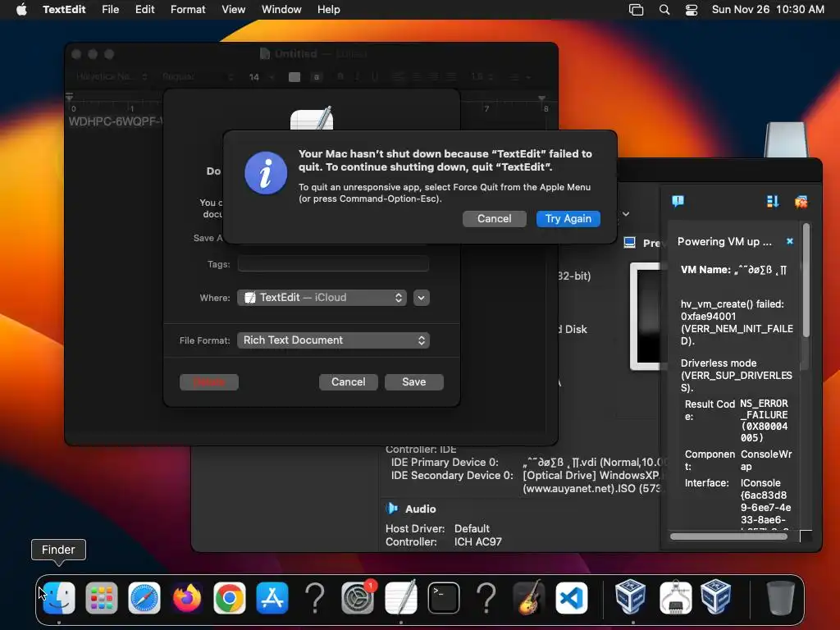Click the Tags input field
This screenshot has height=630, width=840.
point(333,263)
